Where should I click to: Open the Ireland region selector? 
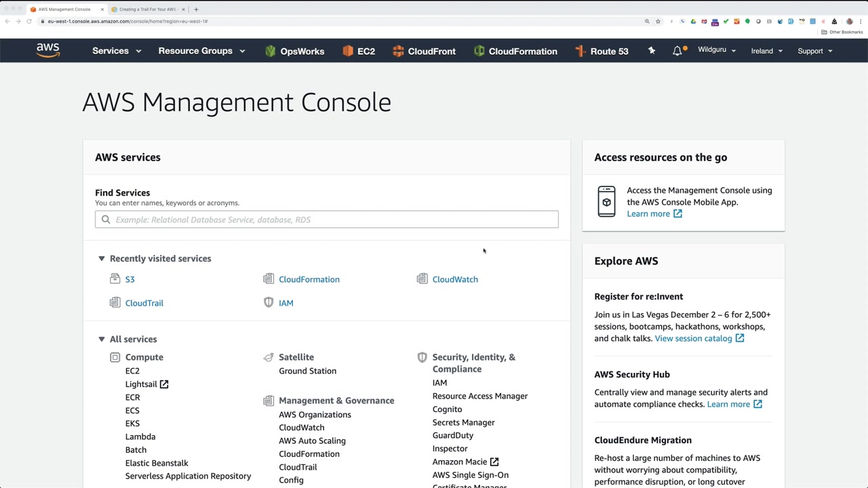click(x=766, y=51)
